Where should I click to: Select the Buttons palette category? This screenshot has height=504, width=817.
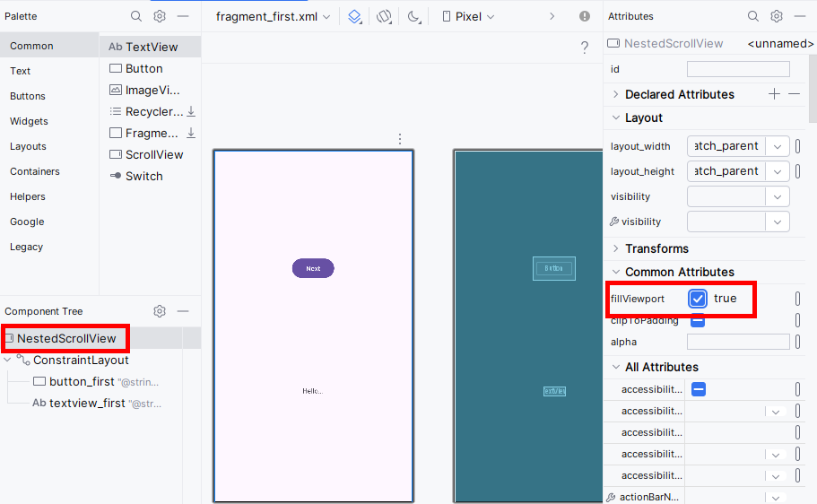28,96
